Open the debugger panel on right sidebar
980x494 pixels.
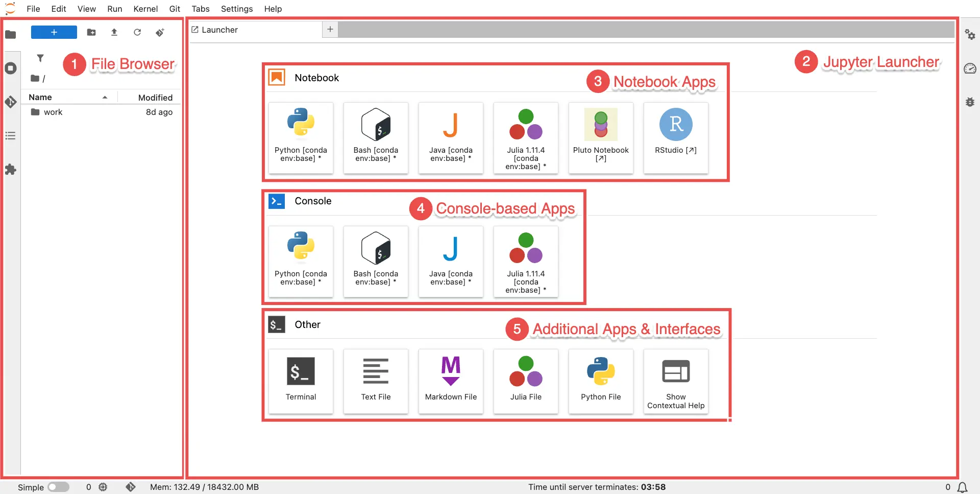970,102
